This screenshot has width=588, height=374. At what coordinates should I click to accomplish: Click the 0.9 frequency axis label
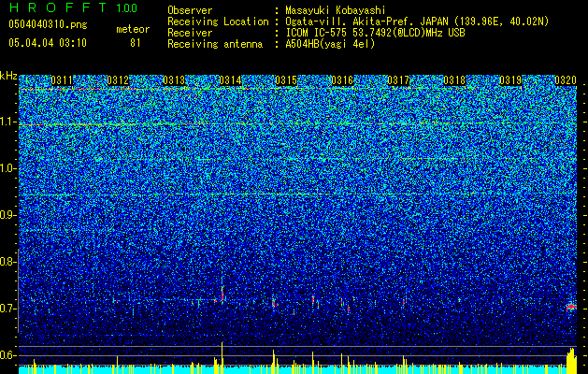coord(7,215)
